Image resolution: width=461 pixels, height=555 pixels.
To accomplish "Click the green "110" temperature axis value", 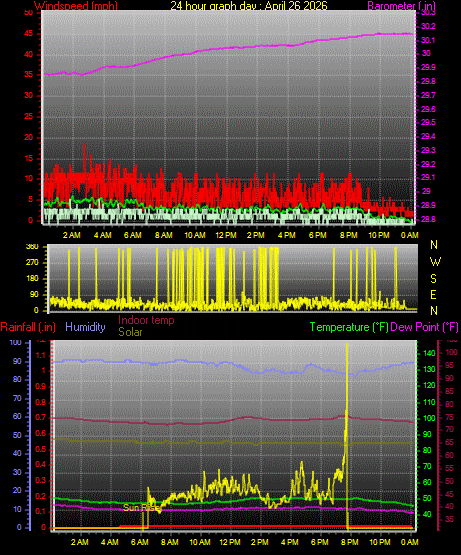I will click(429, 402).
